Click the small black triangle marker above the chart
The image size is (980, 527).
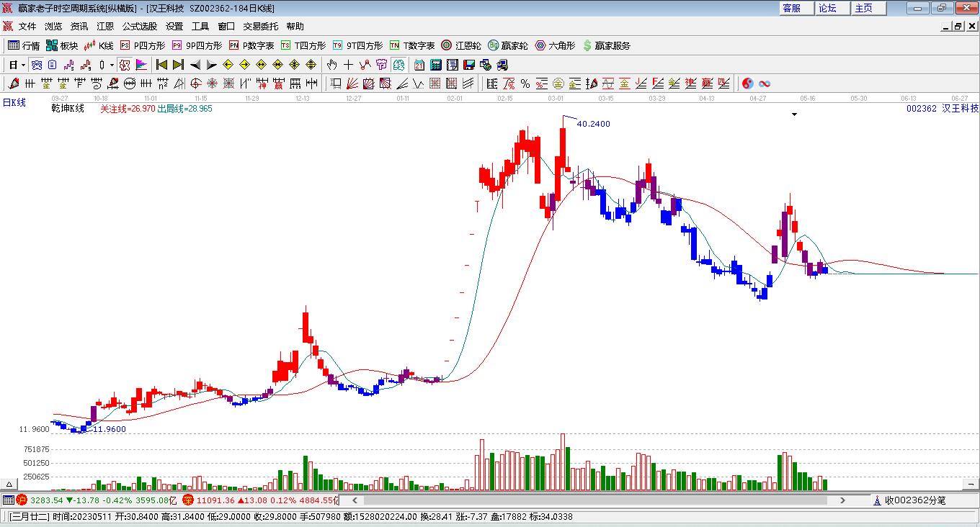(794, 114)
